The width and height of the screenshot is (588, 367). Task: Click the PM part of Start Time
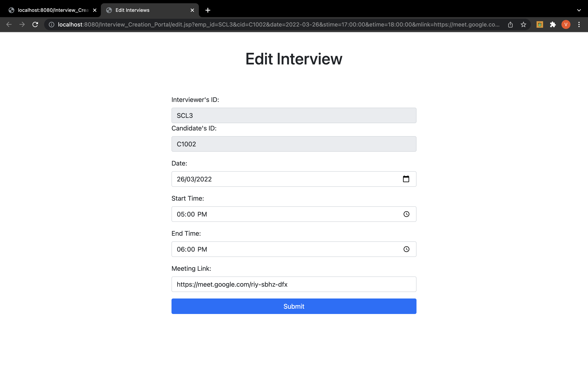point(202,214)
